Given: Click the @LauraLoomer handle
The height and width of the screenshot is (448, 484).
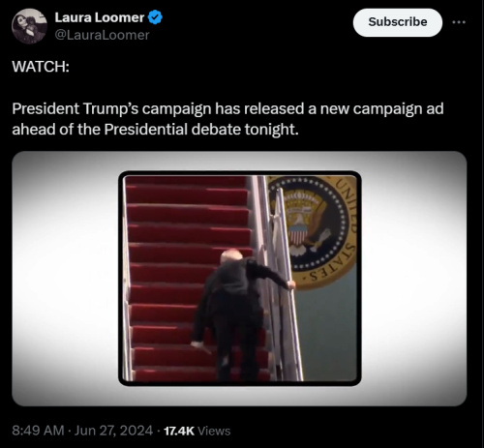Looking at the screenshot, I should 102,35.
